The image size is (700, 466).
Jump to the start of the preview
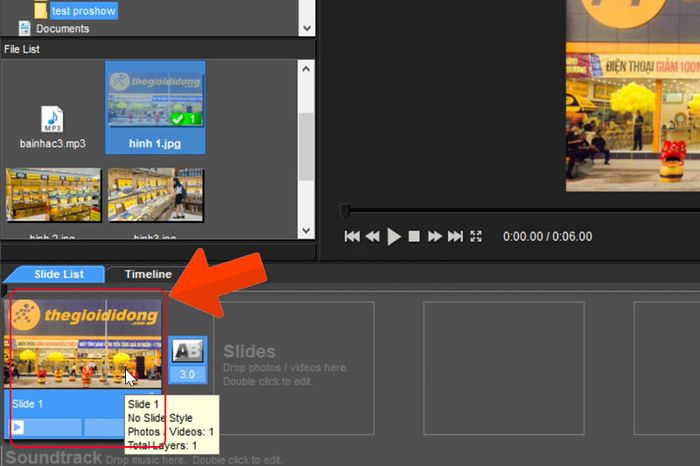(x=352, y=236)
